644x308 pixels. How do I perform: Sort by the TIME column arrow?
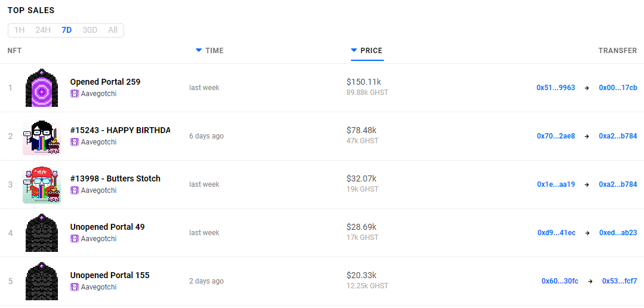coord(199,50)
